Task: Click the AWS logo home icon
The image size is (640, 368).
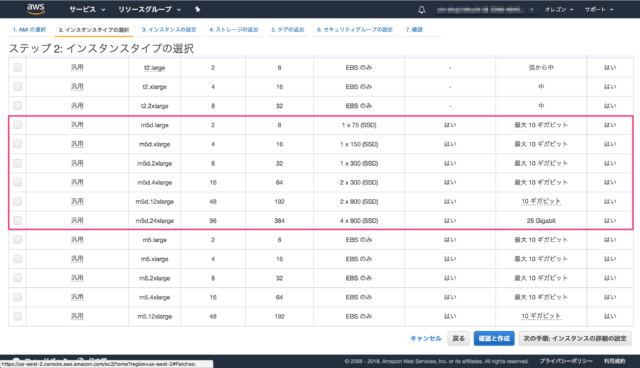Action: tap(36, 9)
